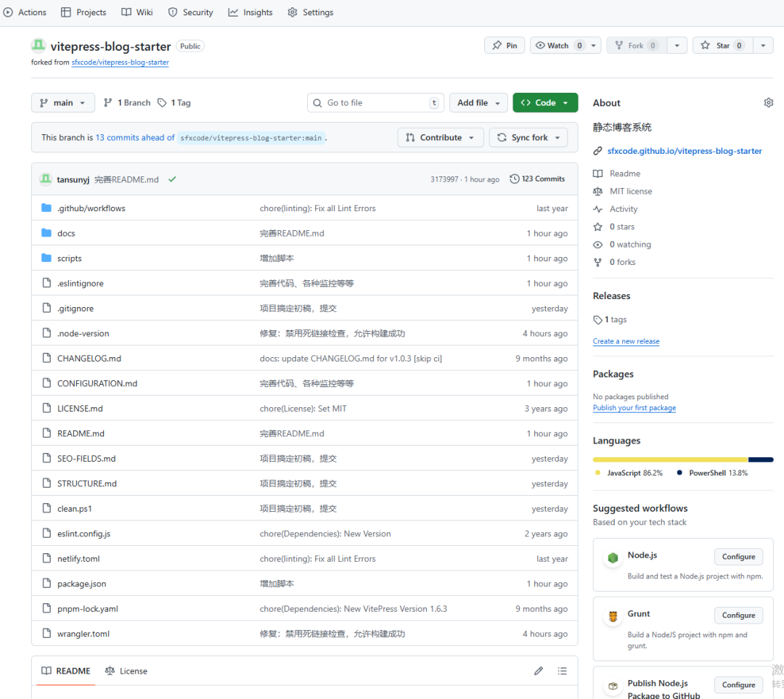Click the tansunyj author avatar
The image size is (784, 699).
[46, 179]
